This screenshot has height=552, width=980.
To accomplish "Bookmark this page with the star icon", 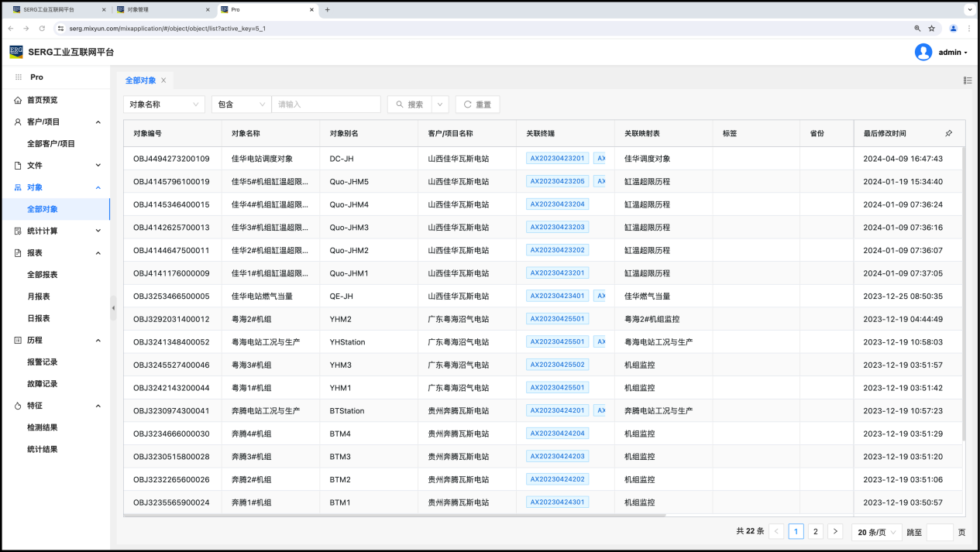I will pyautogui.click(x=931, y=29).
